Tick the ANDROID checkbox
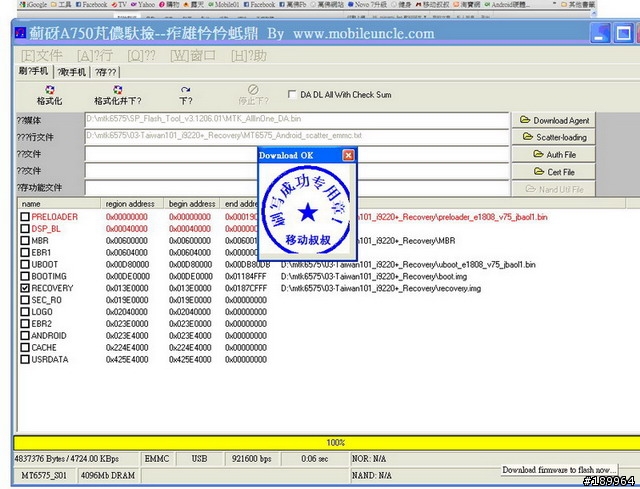The image size is (640, 489). click(25, 336)
